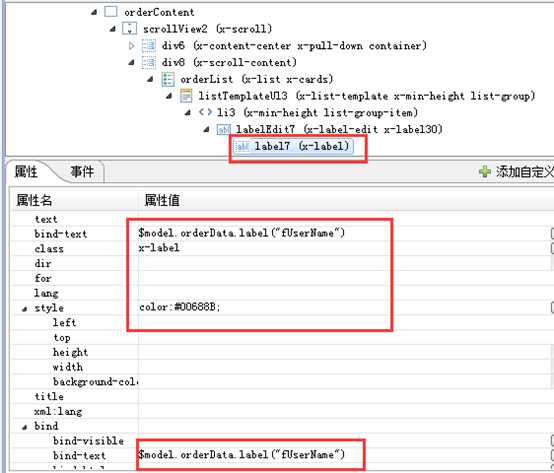Click the text property name
This screenshot has height=473, width=554.
[x=46, y=219]
